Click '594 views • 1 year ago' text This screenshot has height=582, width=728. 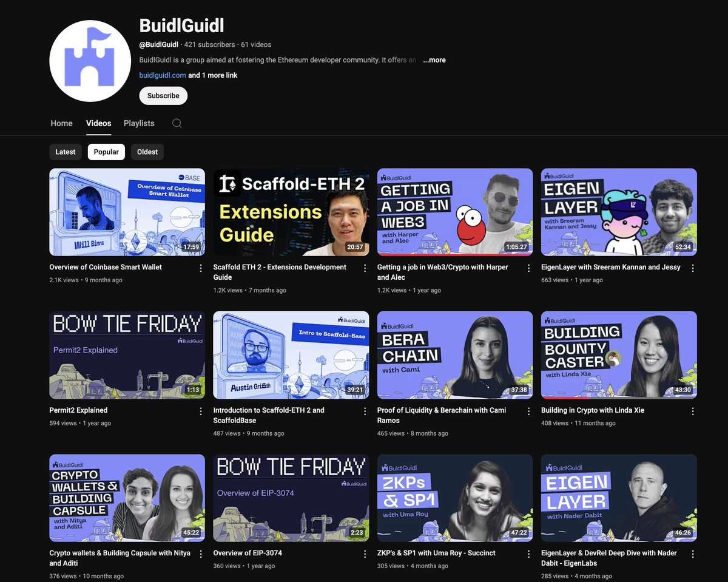point(80,423)
